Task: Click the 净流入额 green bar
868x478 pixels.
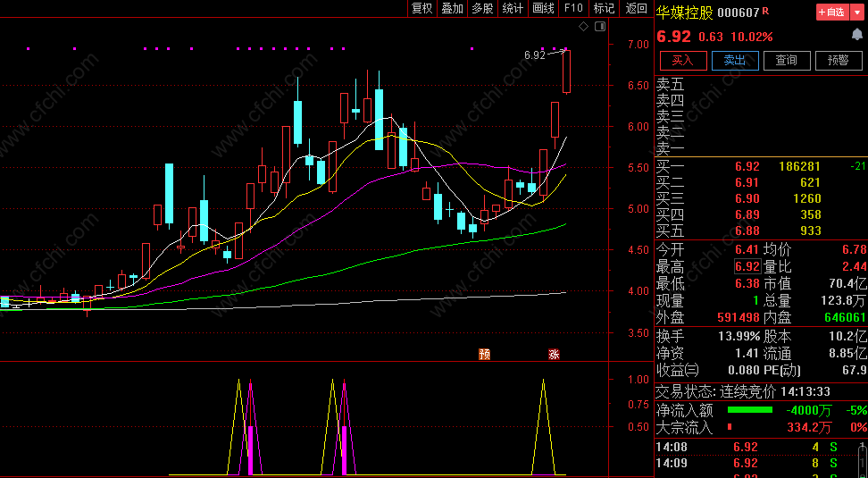Action: 749,410
